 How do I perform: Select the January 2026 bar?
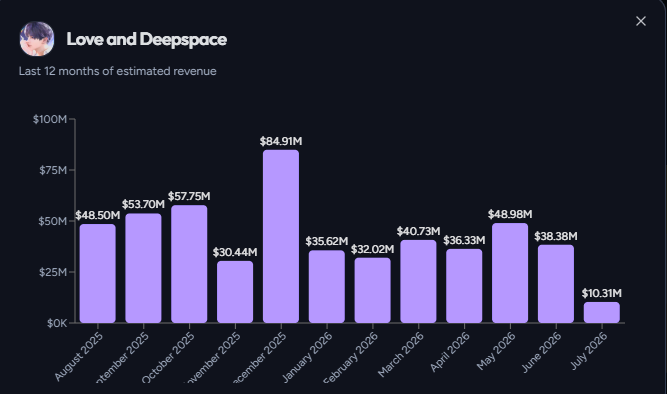point(327,286)
